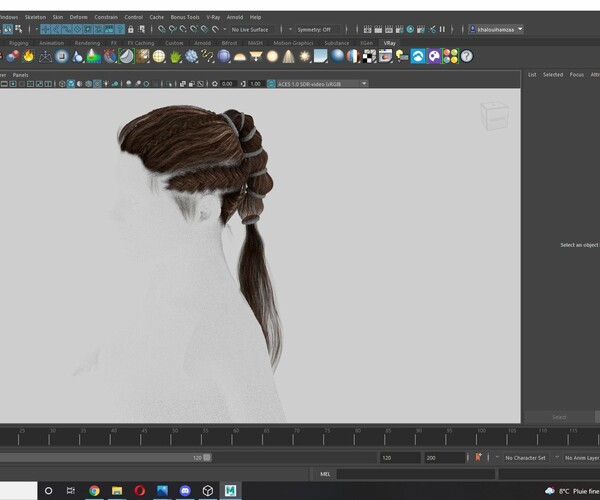Image resolution: width=600 pixels, height=500 pixels.
Task: Toggle the exposure icon next to 0.00
Action: [x=215, y=84]
